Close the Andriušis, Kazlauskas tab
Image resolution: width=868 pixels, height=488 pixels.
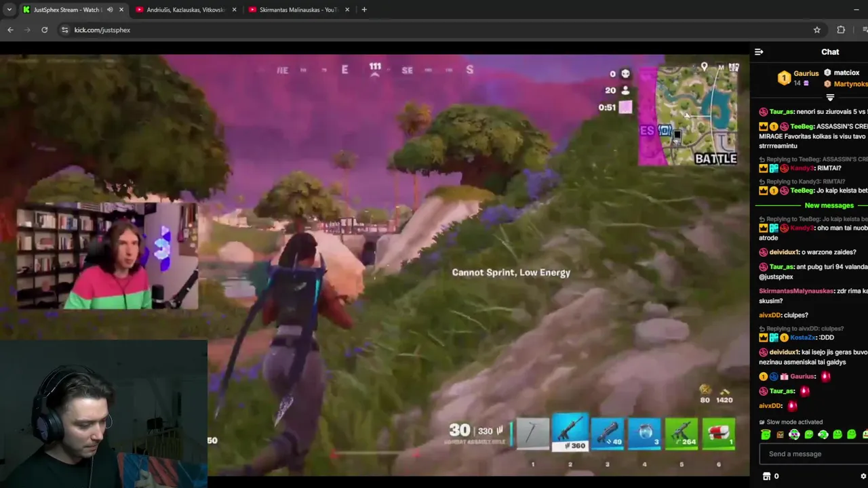click(235, 9)
